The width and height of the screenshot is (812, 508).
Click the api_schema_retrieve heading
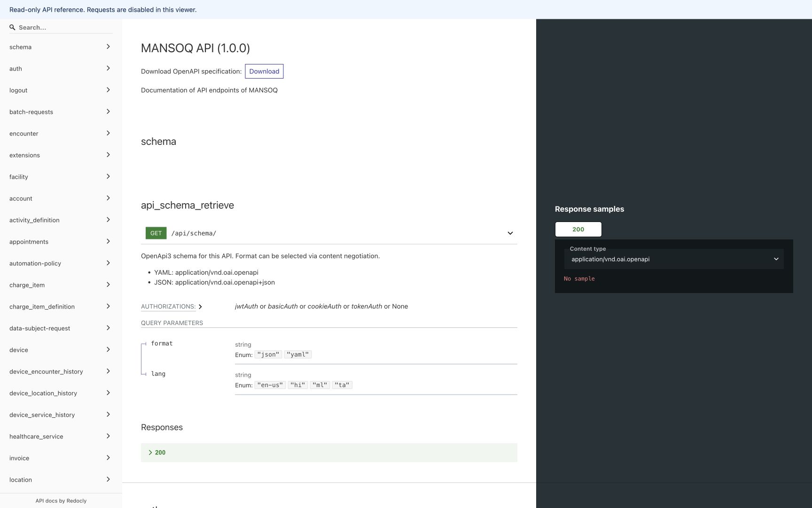point(187,205)
